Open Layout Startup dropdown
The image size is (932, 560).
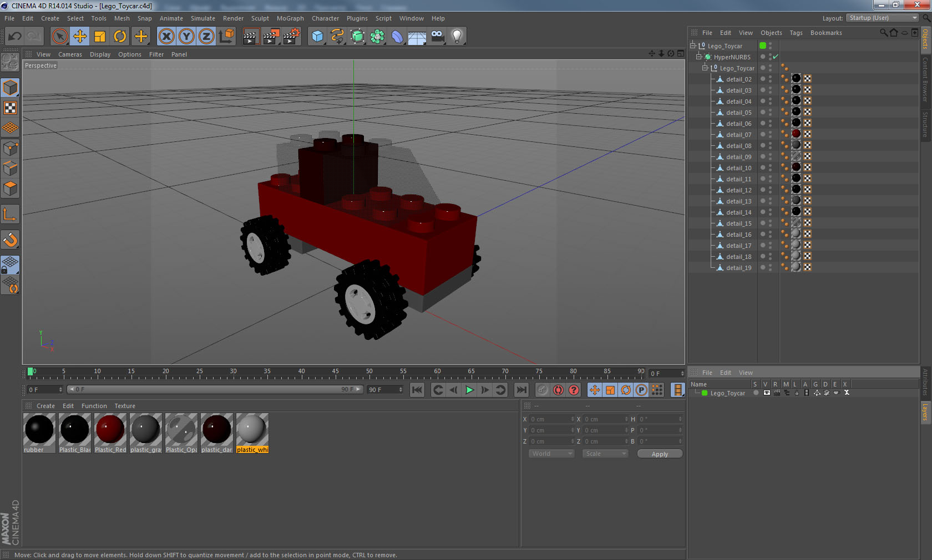click(x=883, y=18)
